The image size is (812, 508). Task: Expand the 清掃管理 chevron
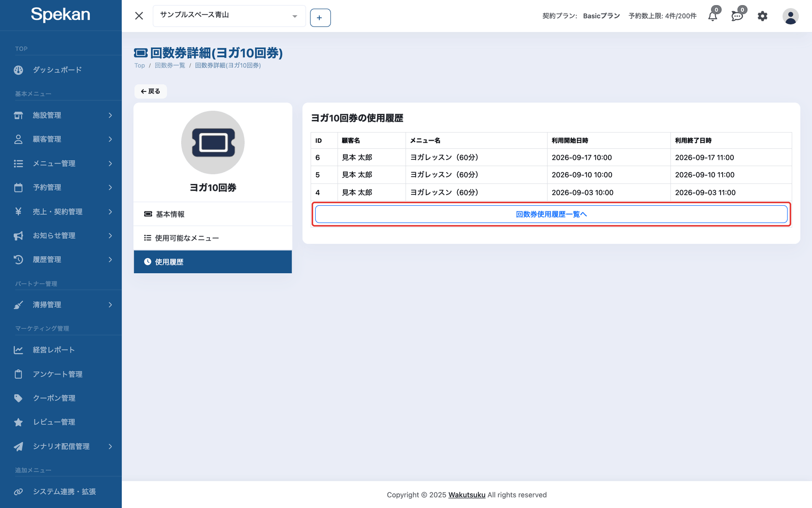click(110, 305)
